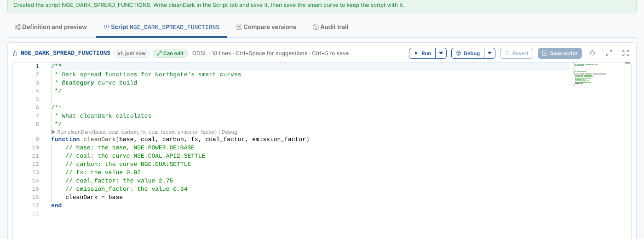Switch to Definition and preview tab
This screenshot has width=644, height=239.
coord(51,27)
